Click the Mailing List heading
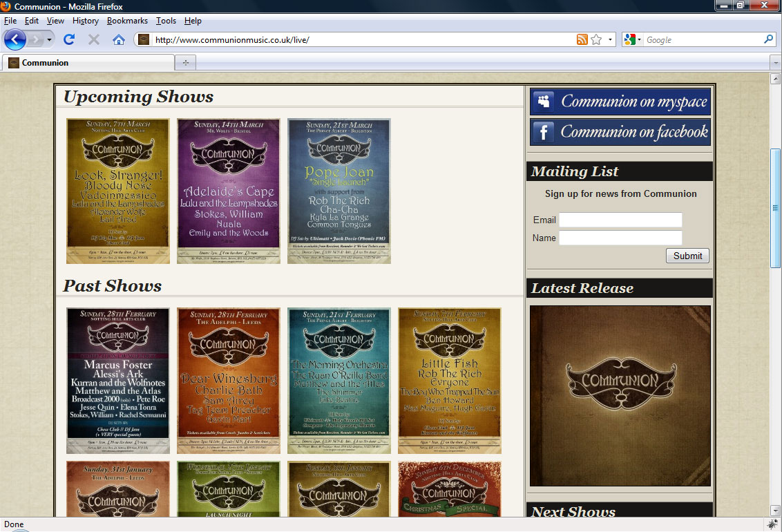The image size is (782, 532). (575, 171)
